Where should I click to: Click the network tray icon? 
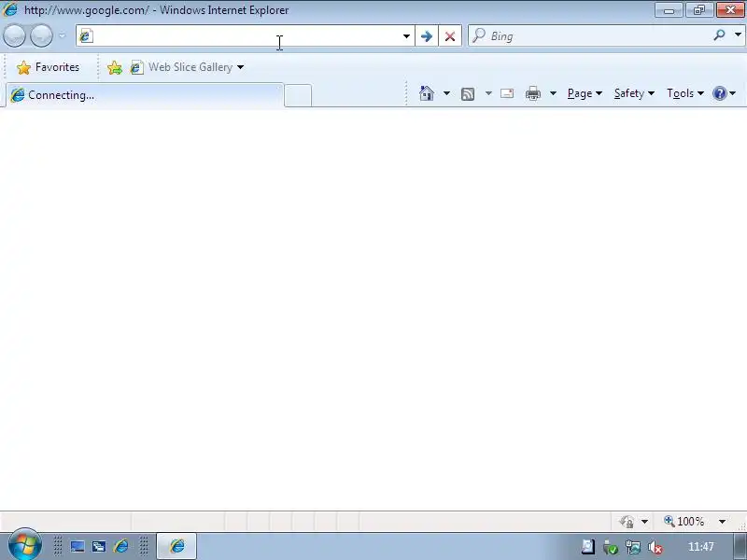pyautogui.click(x=633, y=547)
